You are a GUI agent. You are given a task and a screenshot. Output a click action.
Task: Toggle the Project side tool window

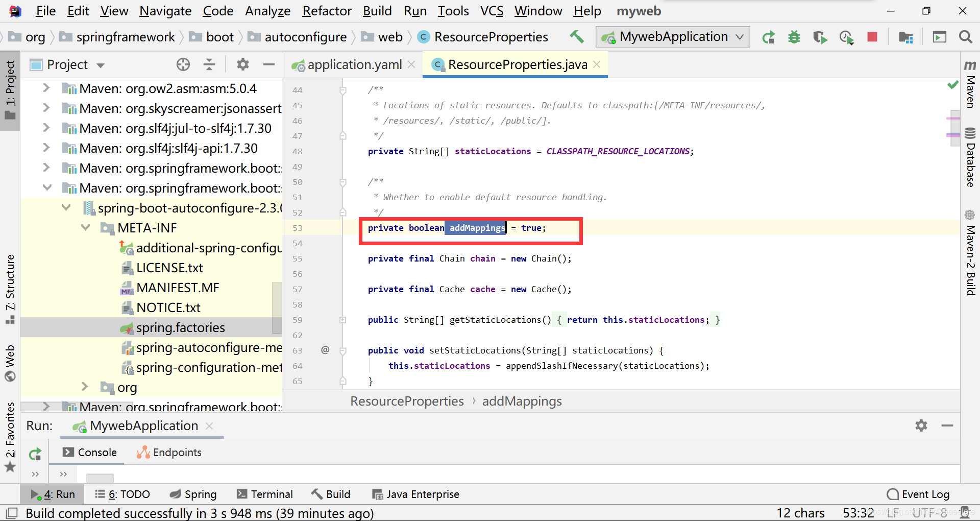coord(10,90)
